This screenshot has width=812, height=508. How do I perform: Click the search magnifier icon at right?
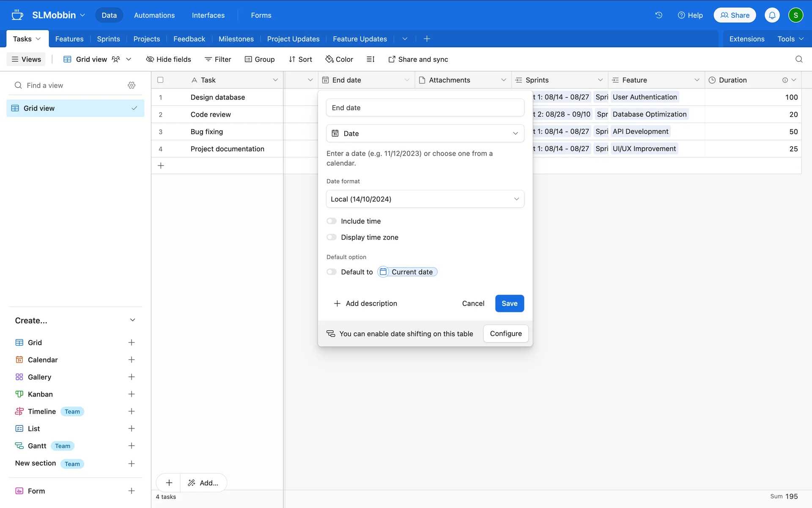798,59
